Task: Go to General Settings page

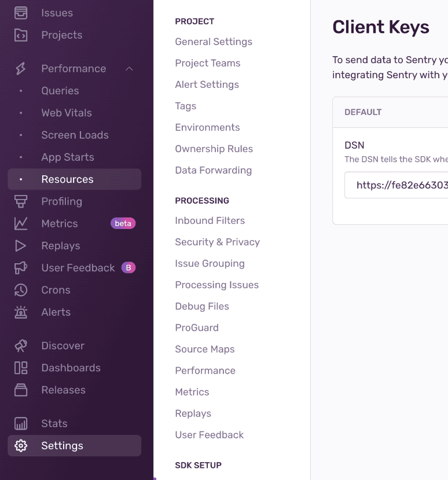Action: [214, 42]
